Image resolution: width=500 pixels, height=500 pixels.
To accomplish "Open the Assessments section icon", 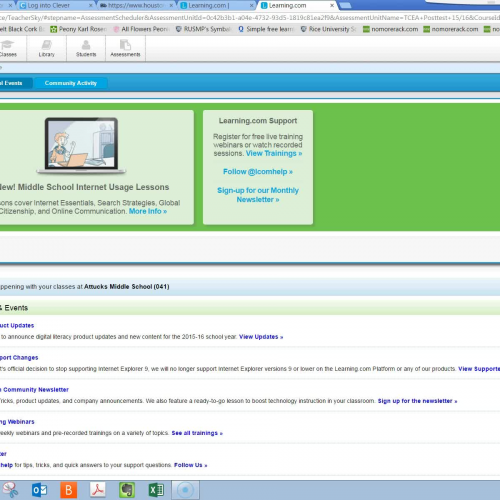I will coord(125,48).
